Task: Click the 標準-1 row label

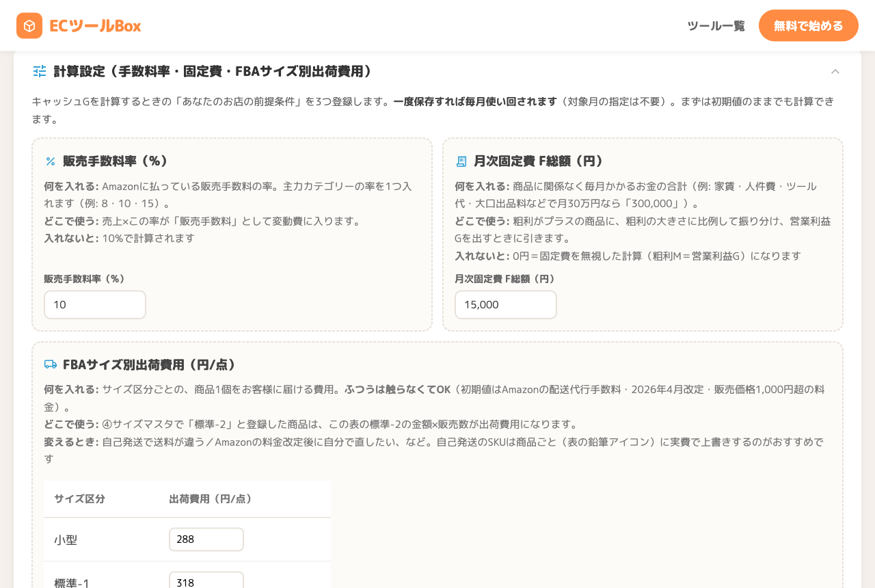Action: [72, 583]
